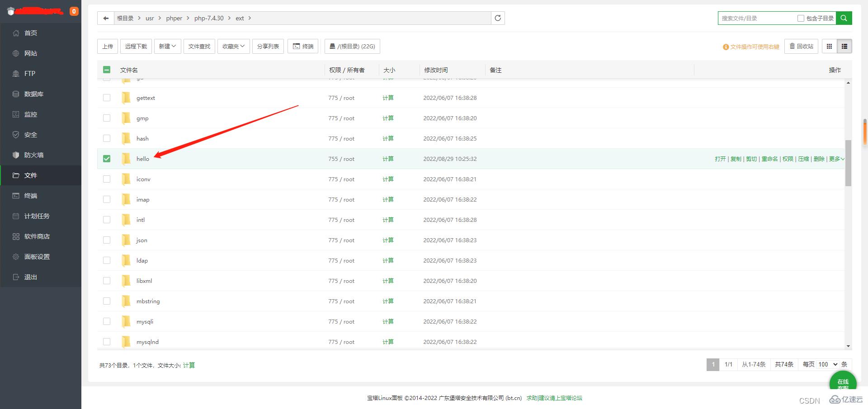
Task: Open the terminal from the toolbar
Action: coord(303,46)
